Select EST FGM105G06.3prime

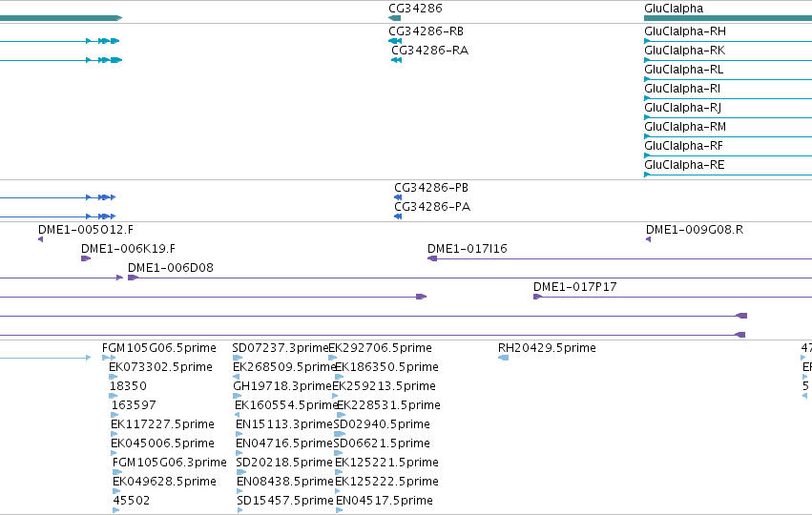[x=169, y=463]
